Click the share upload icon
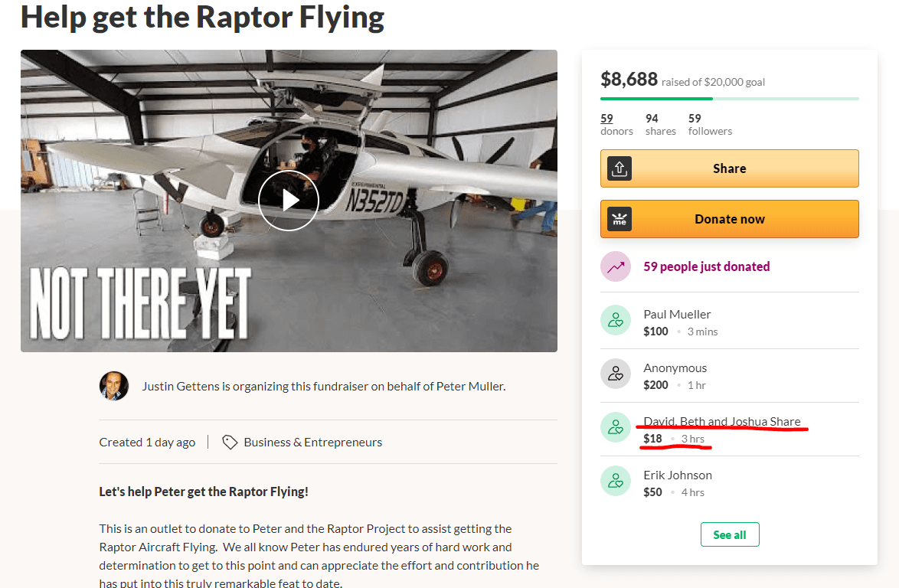This screenshot has height=588, width=899. [619, 168]
